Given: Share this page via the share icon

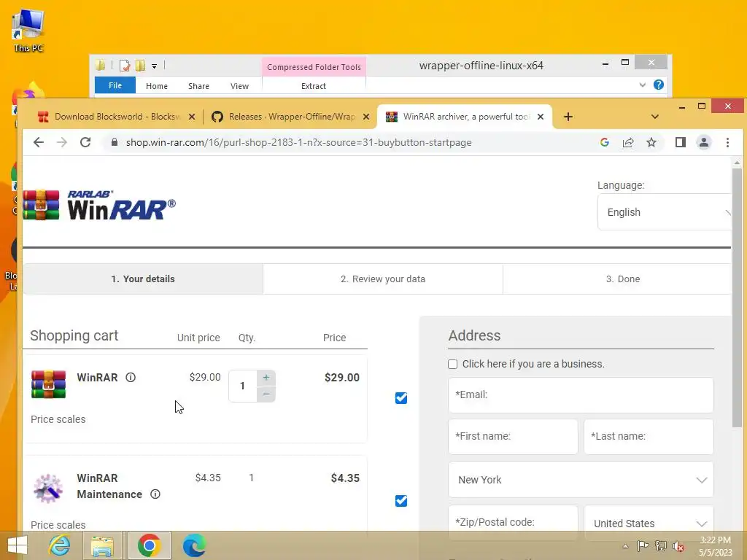Looking at the screenshot, I should (628, 142).
